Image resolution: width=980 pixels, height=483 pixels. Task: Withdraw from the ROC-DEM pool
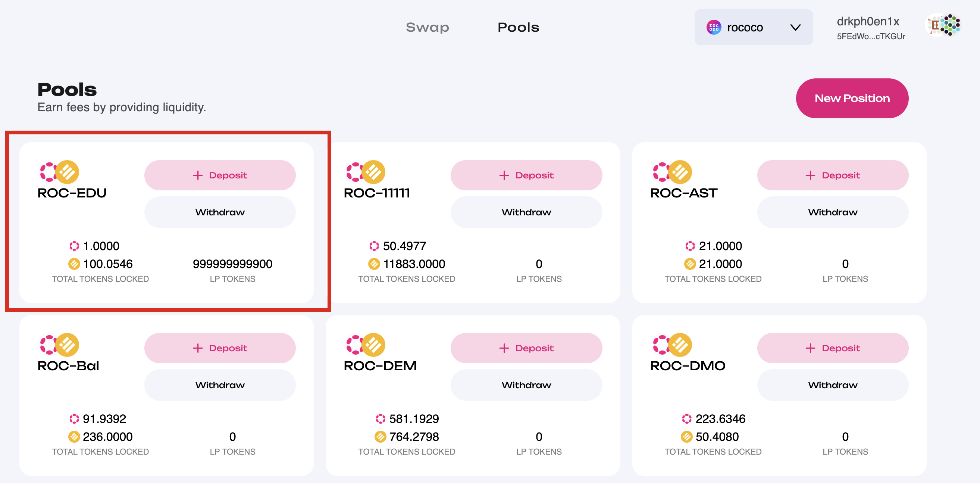coord(526,385)
